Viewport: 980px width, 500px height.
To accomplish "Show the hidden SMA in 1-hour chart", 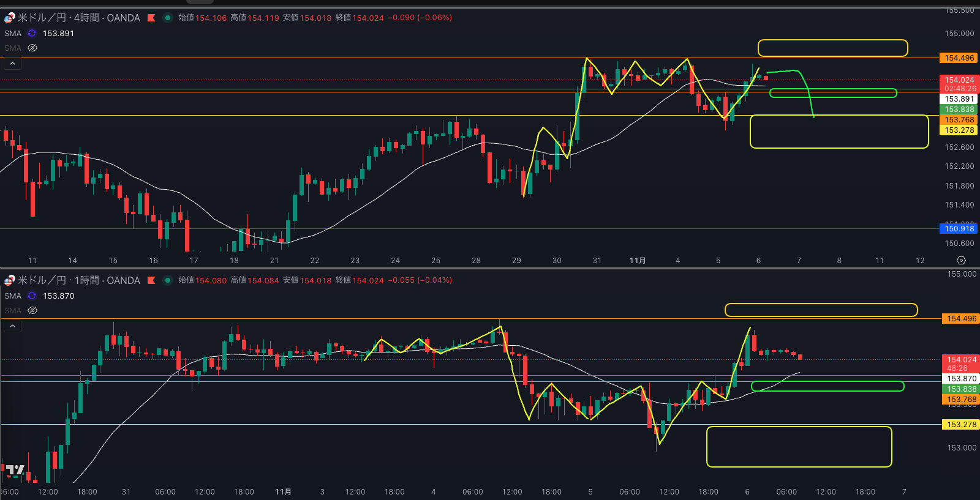I will [x=32, y=310].
